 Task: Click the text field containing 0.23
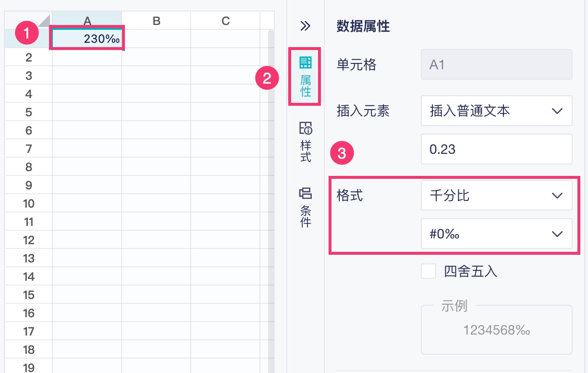click(x=496, y=149)
